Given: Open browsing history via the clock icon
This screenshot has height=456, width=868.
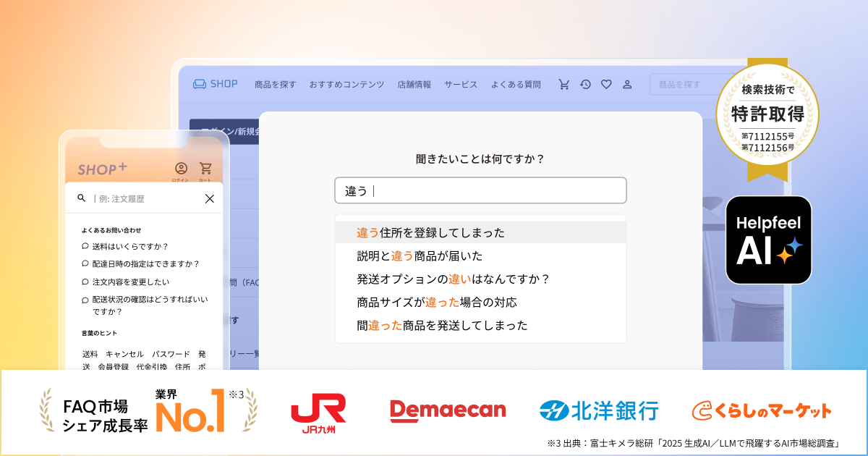Looking at the screenshot, I should click(584, 84).
